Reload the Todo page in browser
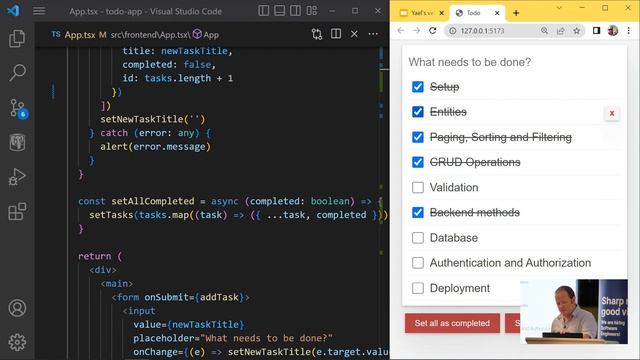 point(433,31)
